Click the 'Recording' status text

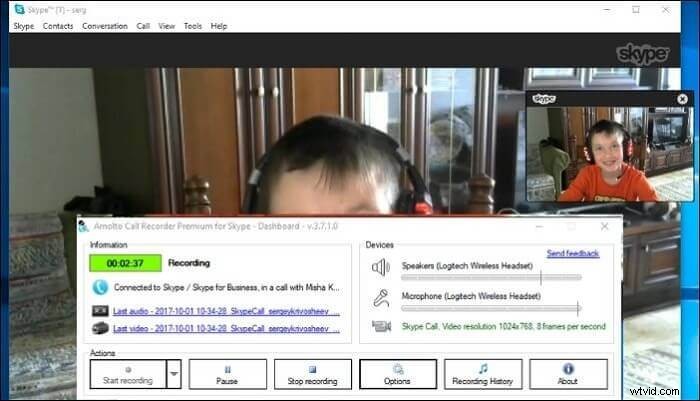(189, 263)
